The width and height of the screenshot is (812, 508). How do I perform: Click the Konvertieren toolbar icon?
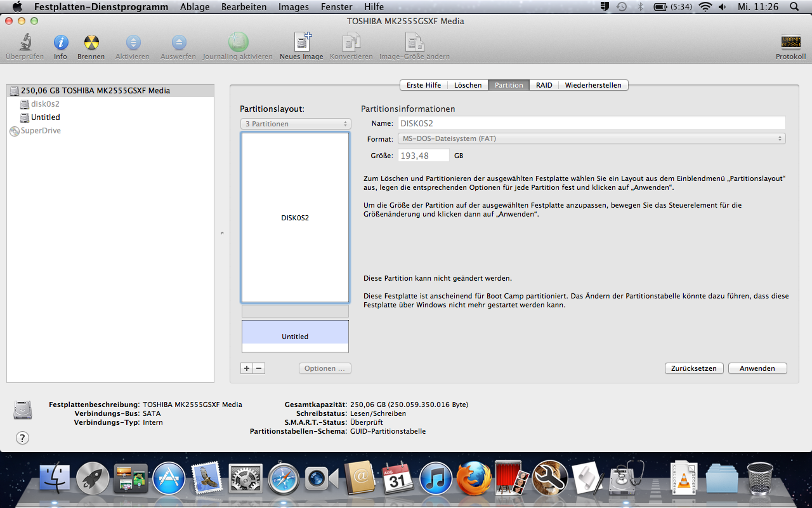351,43
